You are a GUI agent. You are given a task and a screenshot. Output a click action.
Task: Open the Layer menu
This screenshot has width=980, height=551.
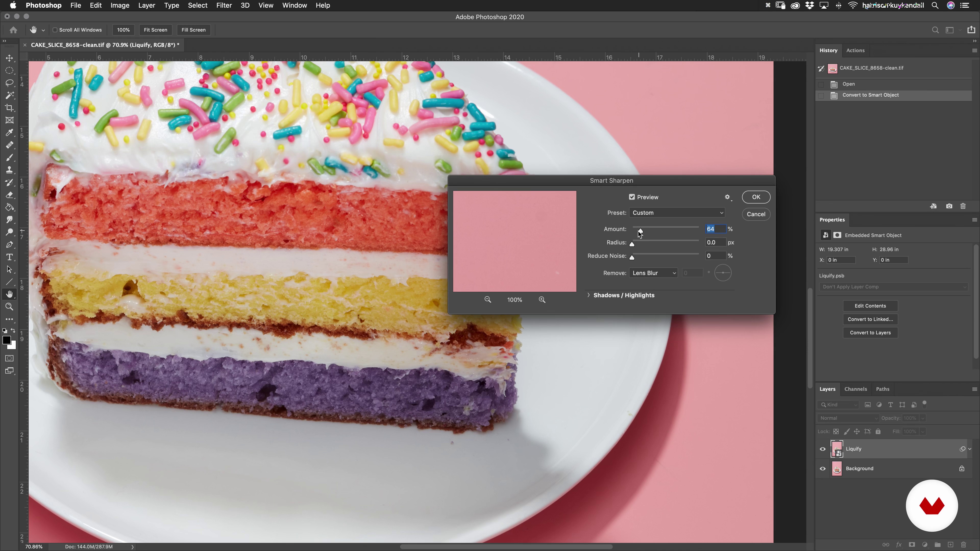coord(146,5)
